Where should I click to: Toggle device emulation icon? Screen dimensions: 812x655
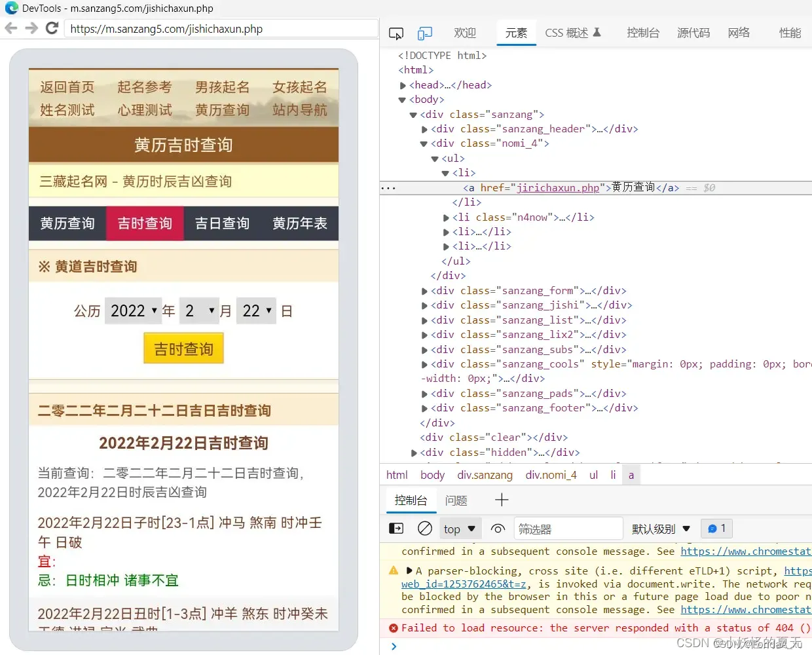(425, 33)
